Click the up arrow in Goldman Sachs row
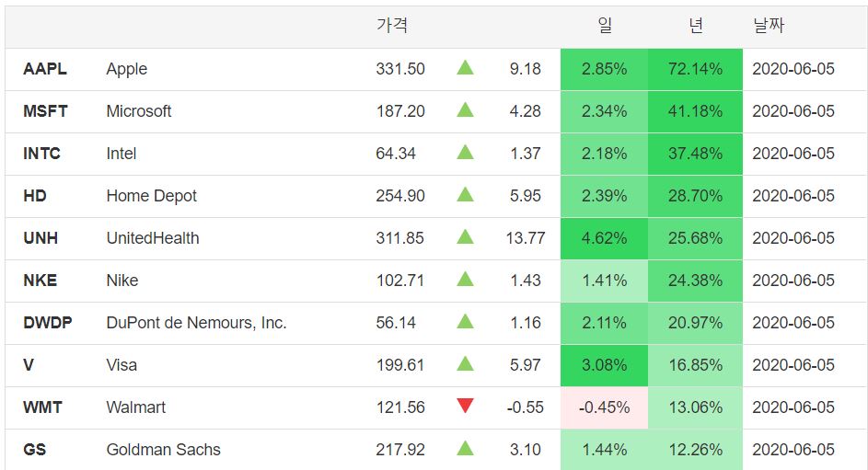 point(465,448)
